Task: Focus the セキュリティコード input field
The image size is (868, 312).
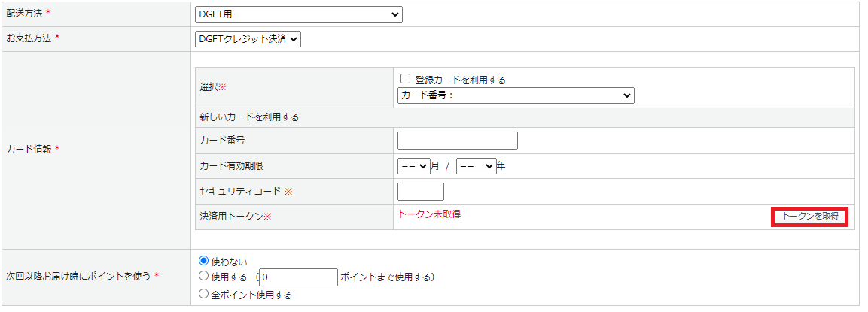Action: pos(420,192)
